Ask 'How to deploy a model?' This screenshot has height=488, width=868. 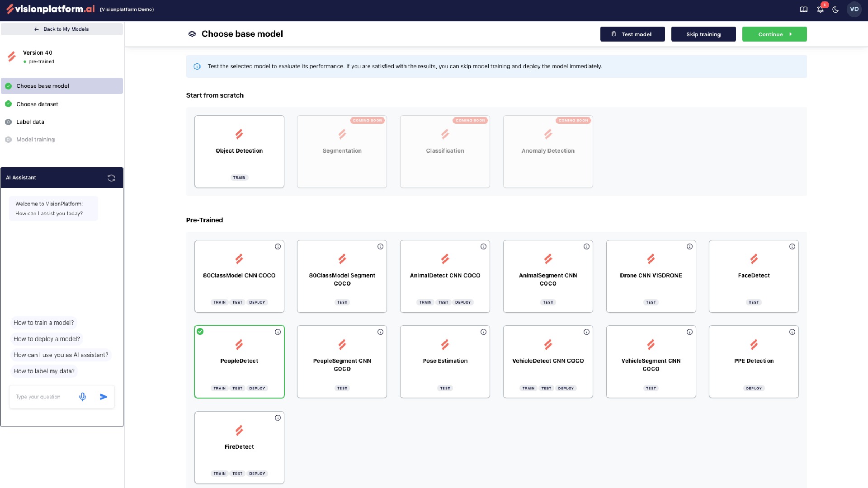47,339
